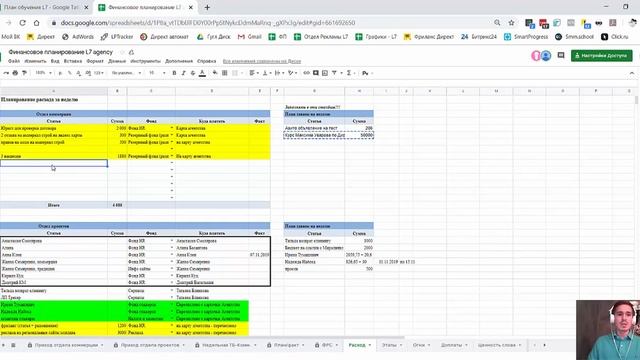Print the spreadsheet using the printer icon
Image resolution: width=640 pixels, height=360 pixels.
click(15, 73)
